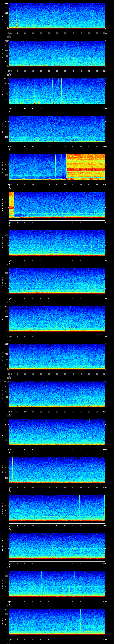
Task: Select the '18:41:00' start time label
Action: point(9,487)
